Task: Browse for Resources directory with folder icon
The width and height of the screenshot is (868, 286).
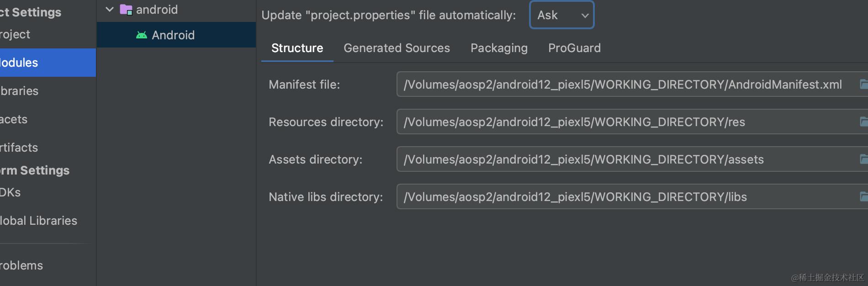Action: click(x=863, y=122)
